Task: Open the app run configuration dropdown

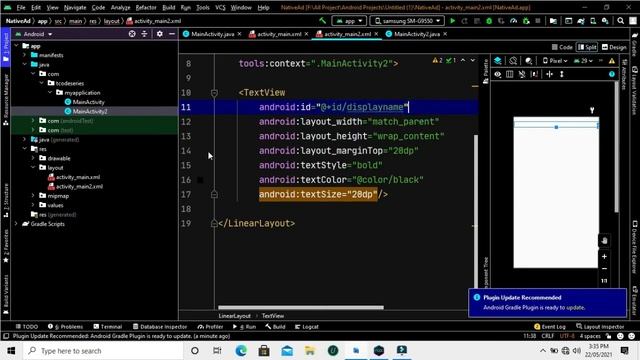Action: coord(349,21)
